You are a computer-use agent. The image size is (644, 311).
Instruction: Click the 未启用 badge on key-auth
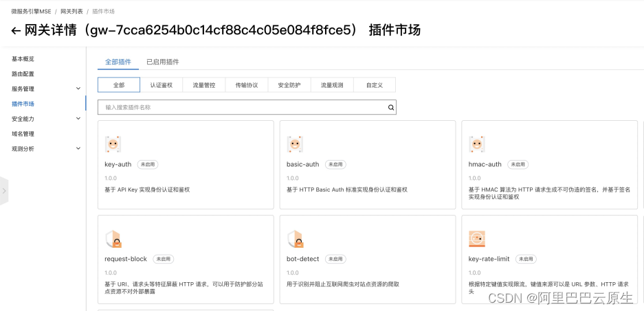(148, 164)
